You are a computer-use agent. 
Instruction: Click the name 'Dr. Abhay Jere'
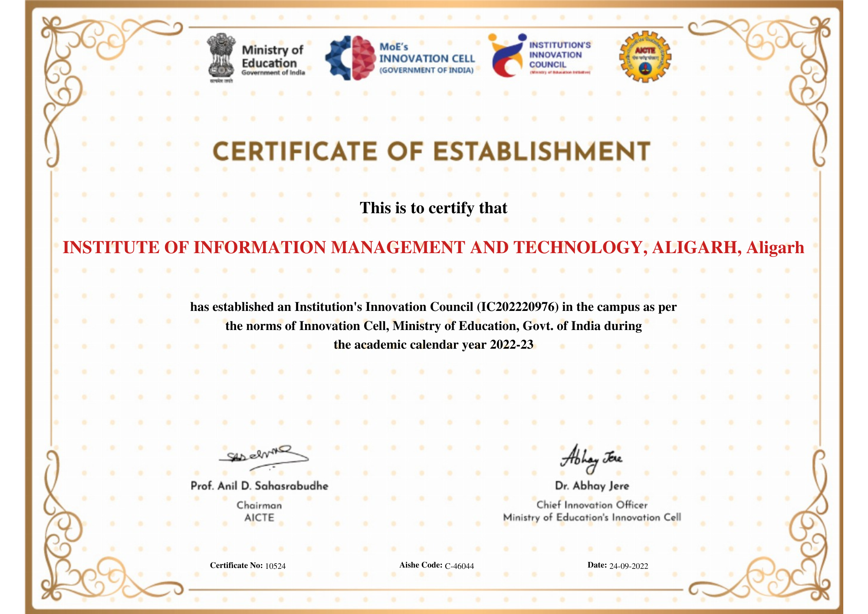[592, 486]
